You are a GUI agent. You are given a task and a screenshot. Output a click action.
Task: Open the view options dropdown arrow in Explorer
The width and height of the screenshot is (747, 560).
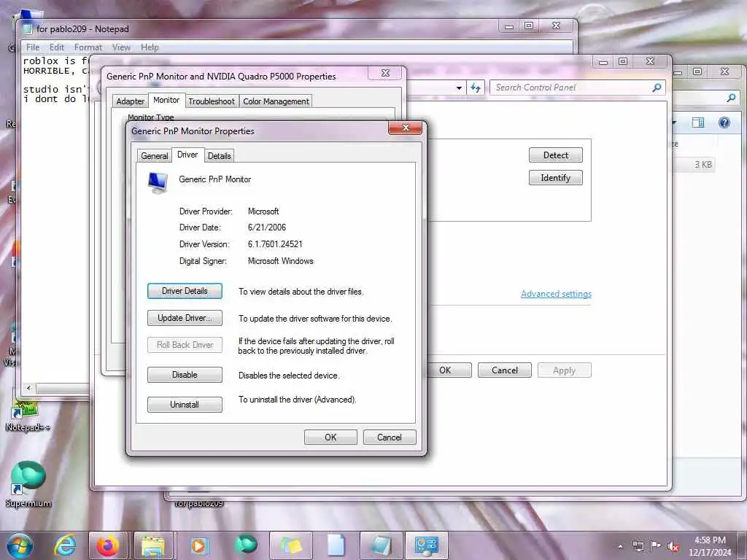[x=674, y=122]
